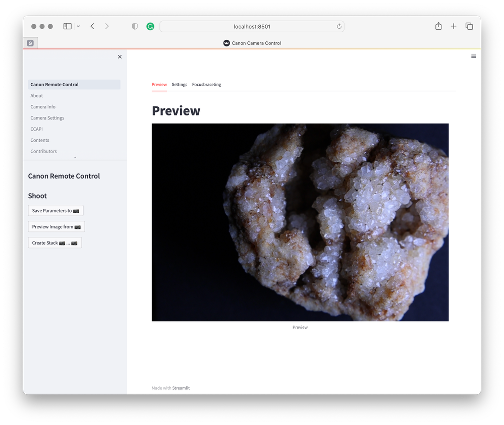Click the Grammarly extension icon
Viewport: 504px width, 425px height.
pos(150,26)
